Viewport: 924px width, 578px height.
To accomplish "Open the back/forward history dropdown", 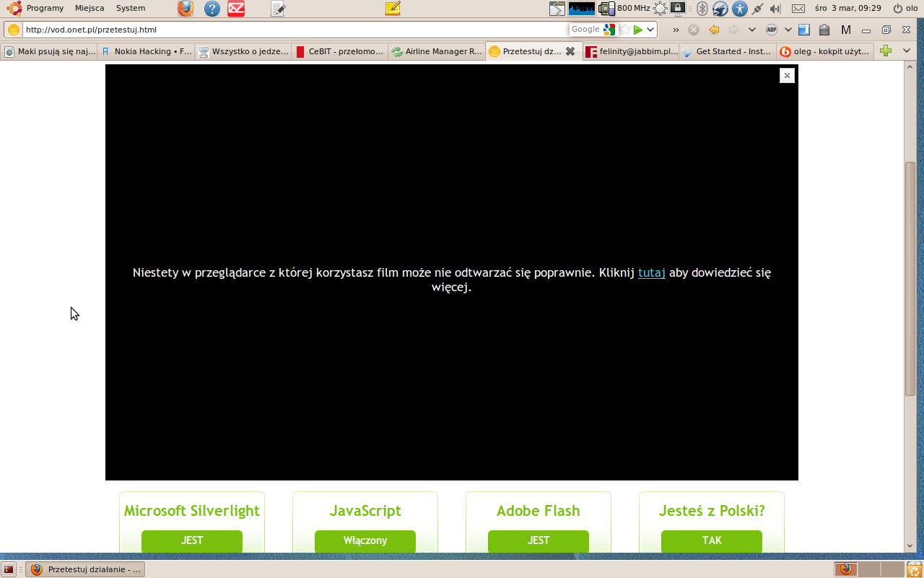I will (x=751, y=30).
